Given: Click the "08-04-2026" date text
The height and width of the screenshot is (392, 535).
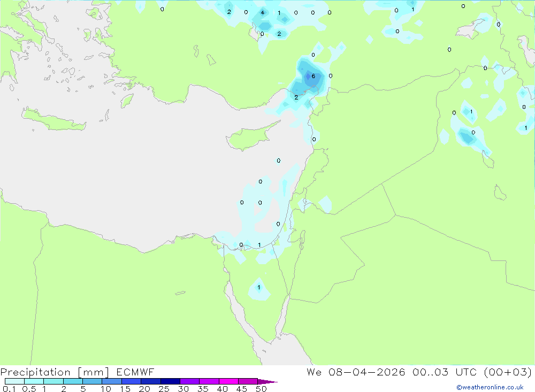Looking at the screenshot, I should click(367, 372).
